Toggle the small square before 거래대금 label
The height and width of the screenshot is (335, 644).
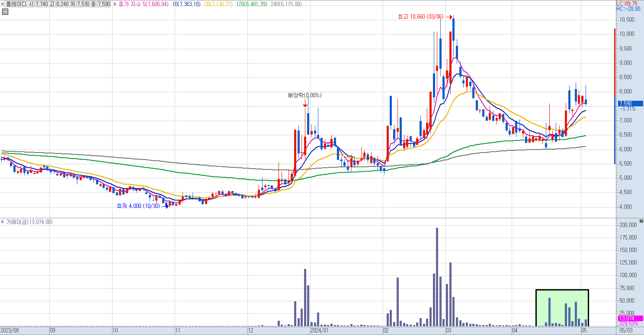[x=3, y=222]
